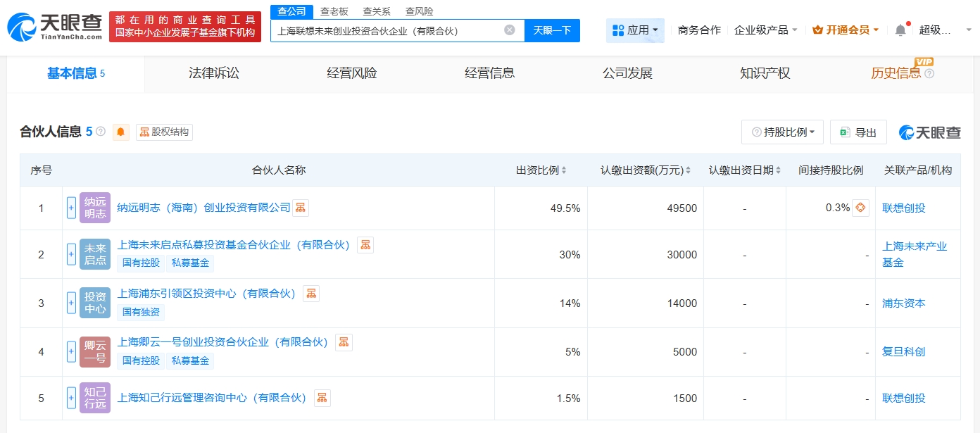Sort by 出资比例 column

[541, 170]
